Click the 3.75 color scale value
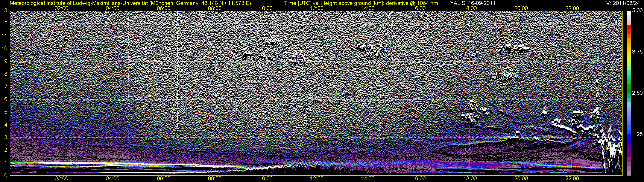The image size is (644, 182). (x=637, y=52)
